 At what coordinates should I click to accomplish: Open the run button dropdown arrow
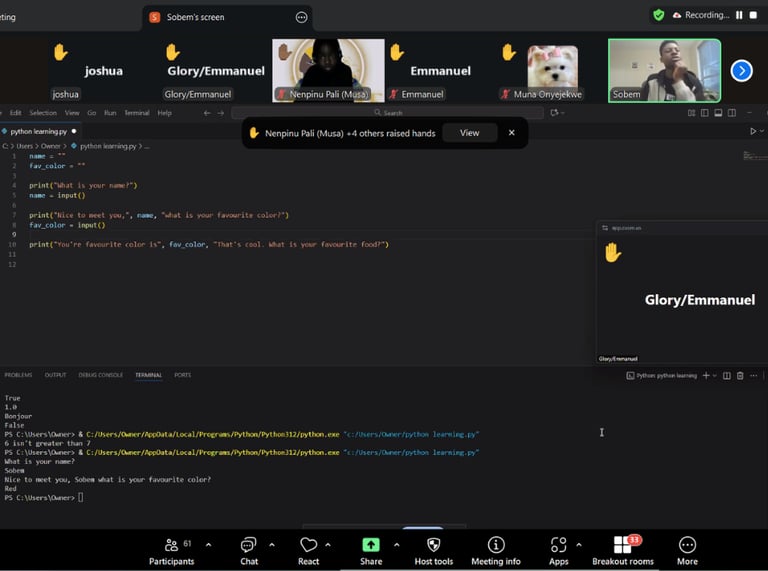click(762, 131)
